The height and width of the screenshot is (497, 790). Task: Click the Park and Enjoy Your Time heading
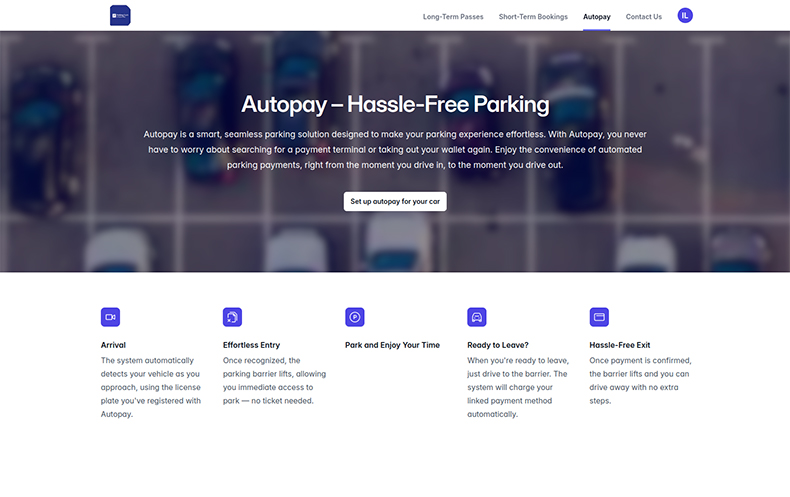tap(392, 345)
